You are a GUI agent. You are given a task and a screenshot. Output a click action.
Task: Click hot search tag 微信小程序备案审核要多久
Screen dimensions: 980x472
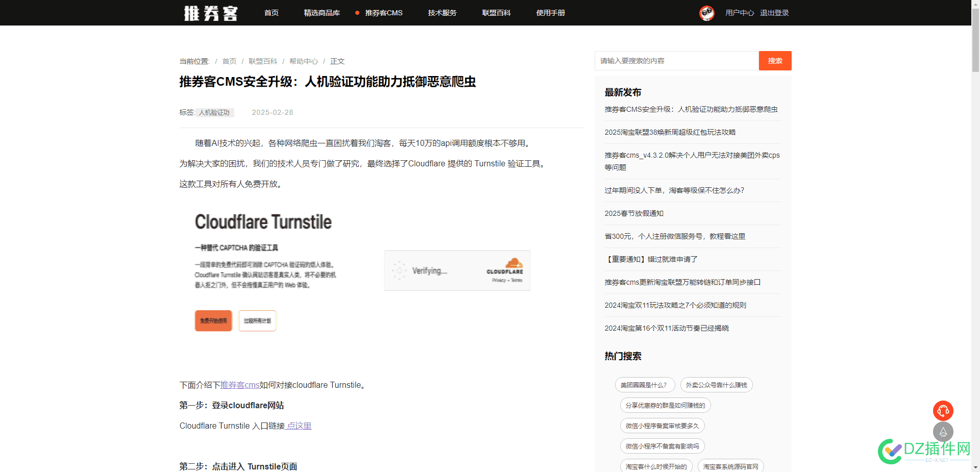[x=662, y=426]
